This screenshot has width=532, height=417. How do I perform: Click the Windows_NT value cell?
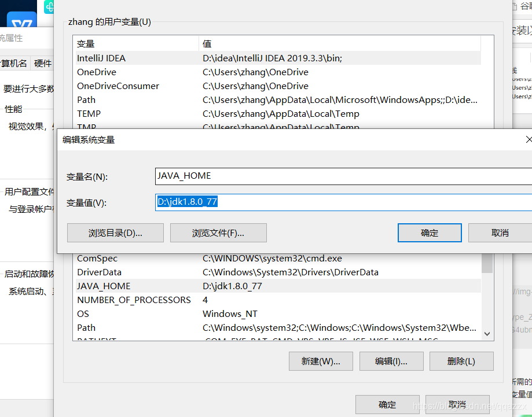[230, 314]
